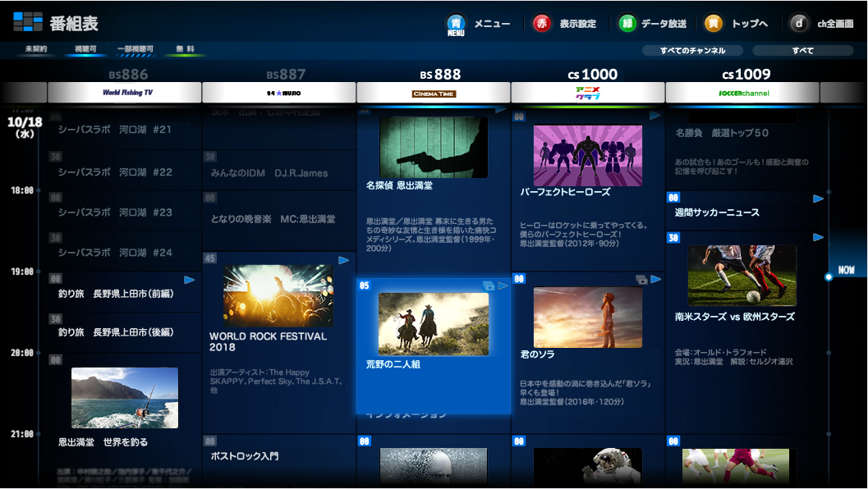Select 24 Music channel header
Screen dimensions: 868x489
[279, 93]
